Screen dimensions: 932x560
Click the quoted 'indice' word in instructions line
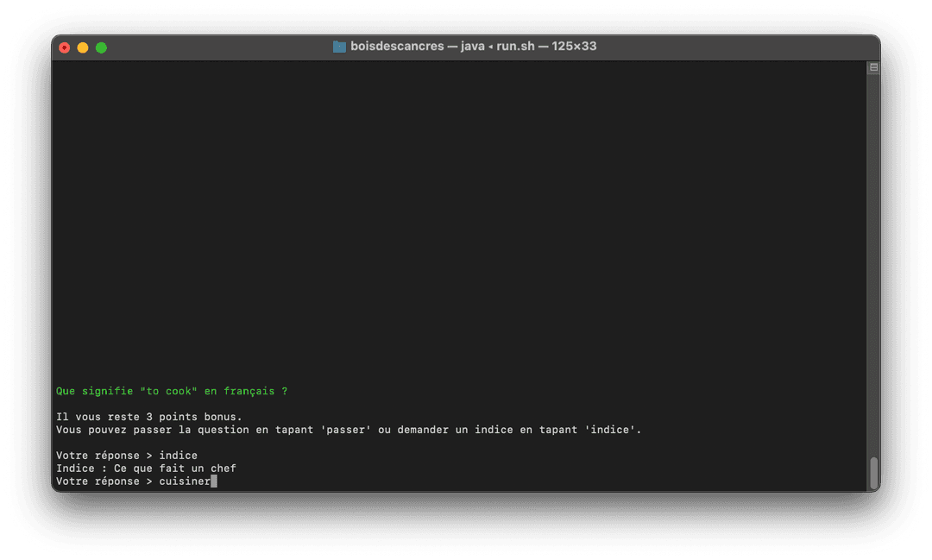(x=613, y=430)
